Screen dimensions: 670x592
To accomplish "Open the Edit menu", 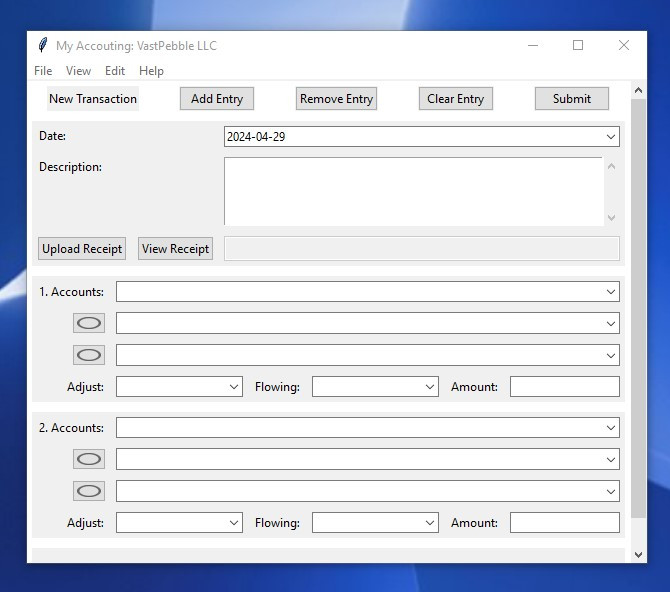I will (115, 71).
